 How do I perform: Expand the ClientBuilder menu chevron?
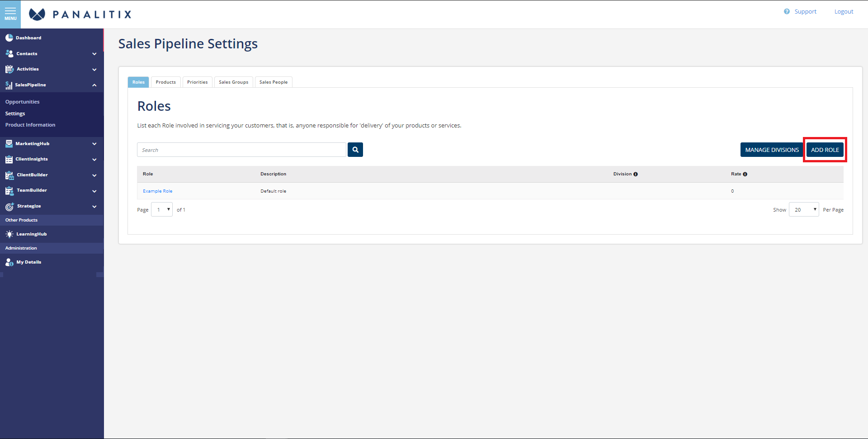point(94,175)
